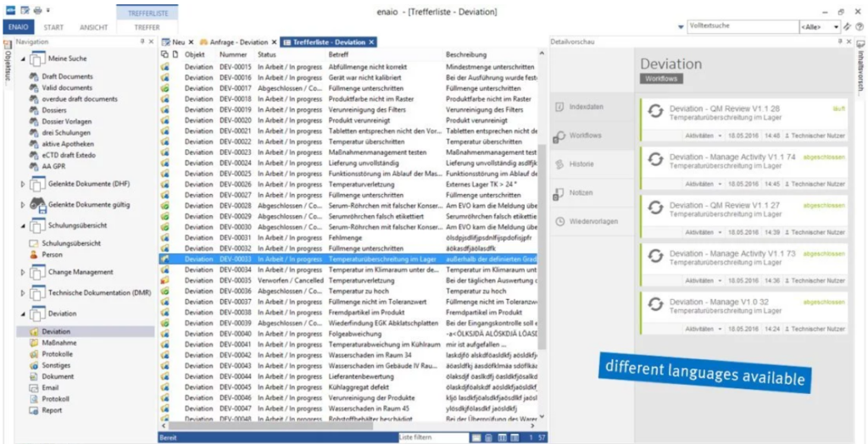The height and width of the screenshot is (444, 868).
Task: Click the Wiedervorlagen clock icon
Action: pyautogui.click(x=559, y=221)
